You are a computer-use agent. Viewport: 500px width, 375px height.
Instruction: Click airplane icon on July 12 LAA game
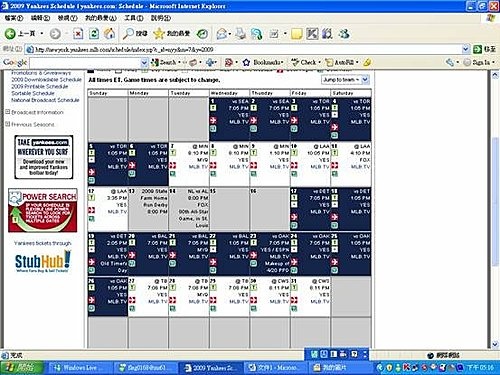[x=91, y=210]
